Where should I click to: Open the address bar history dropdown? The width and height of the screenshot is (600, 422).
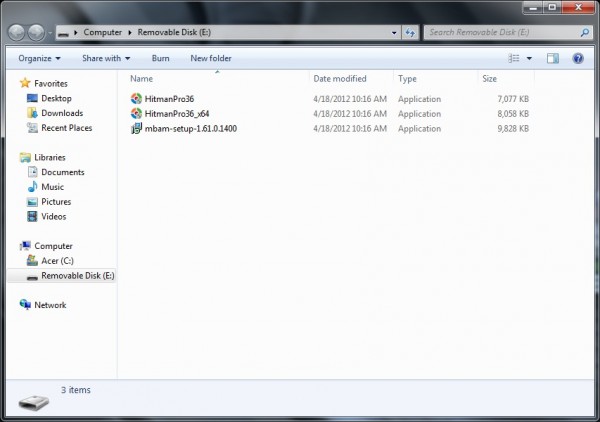(394, 33)
